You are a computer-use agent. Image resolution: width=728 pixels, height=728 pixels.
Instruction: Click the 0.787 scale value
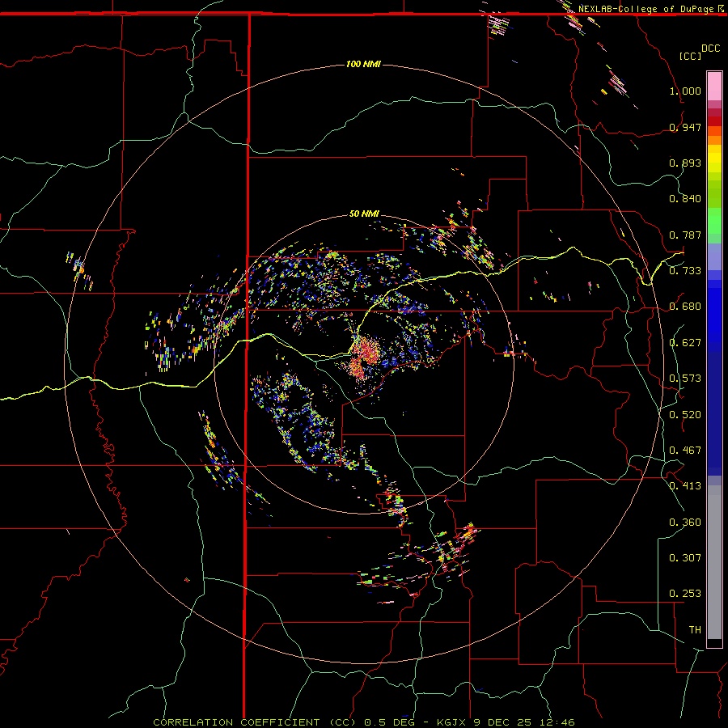tap(685, 235)
